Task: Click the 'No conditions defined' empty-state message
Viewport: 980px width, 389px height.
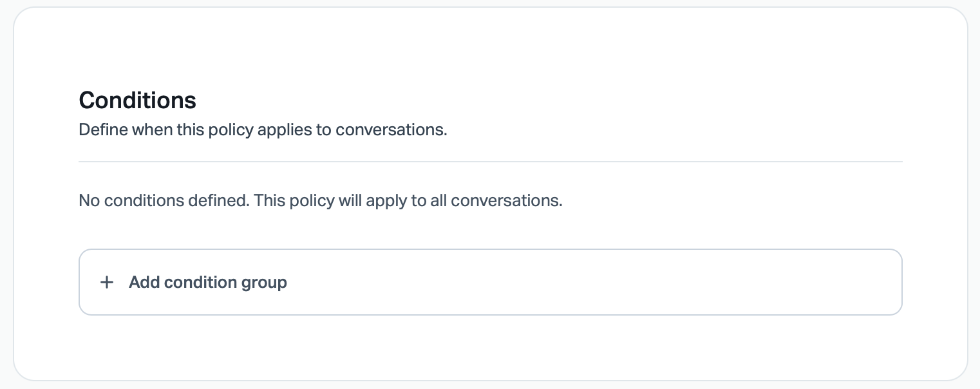Action: [x=320, y=200]
